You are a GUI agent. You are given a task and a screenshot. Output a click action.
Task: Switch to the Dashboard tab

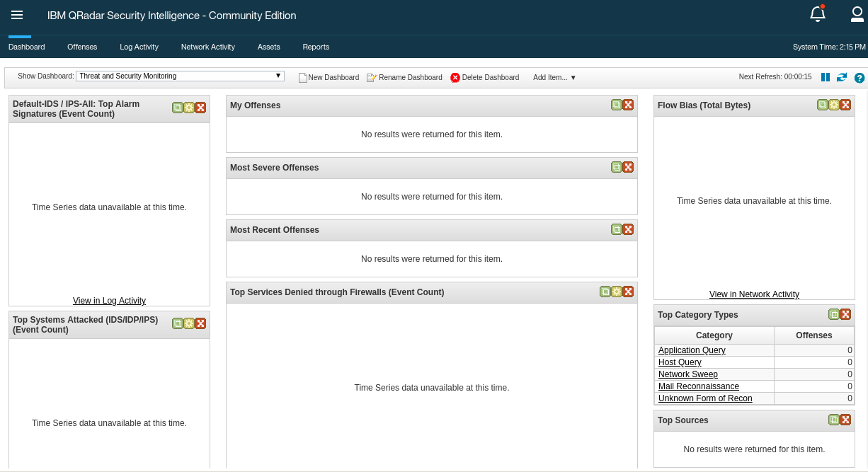[x=27, y=47]
